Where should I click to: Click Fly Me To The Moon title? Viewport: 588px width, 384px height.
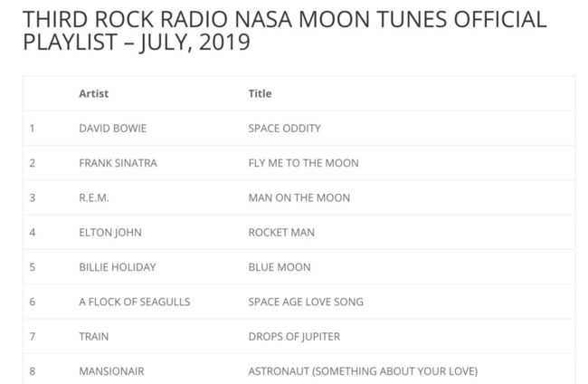(x=303, y=163)
